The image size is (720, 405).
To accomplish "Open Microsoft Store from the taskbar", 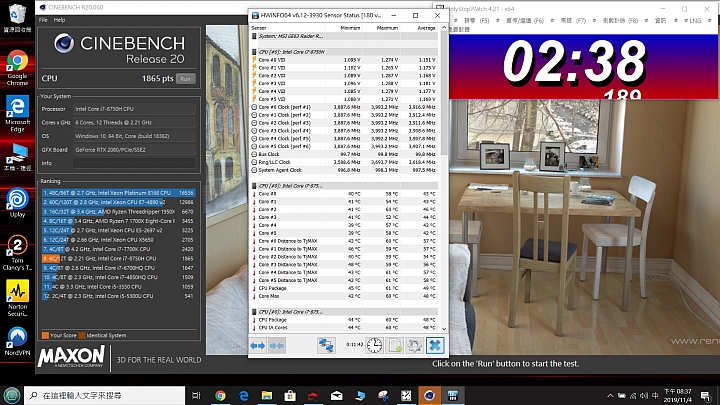I will tap(290, 395).
